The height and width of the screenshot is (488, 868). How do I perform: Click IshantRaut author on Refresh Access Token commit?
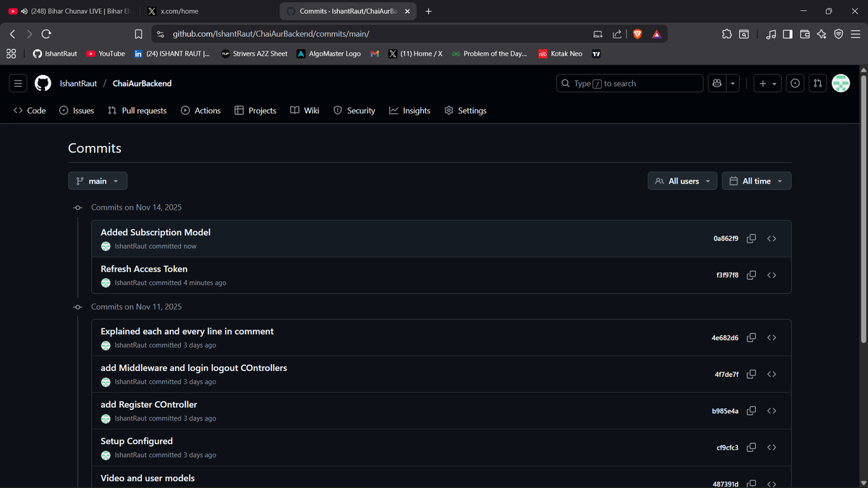pyautogui.click(x=130, y=283)
